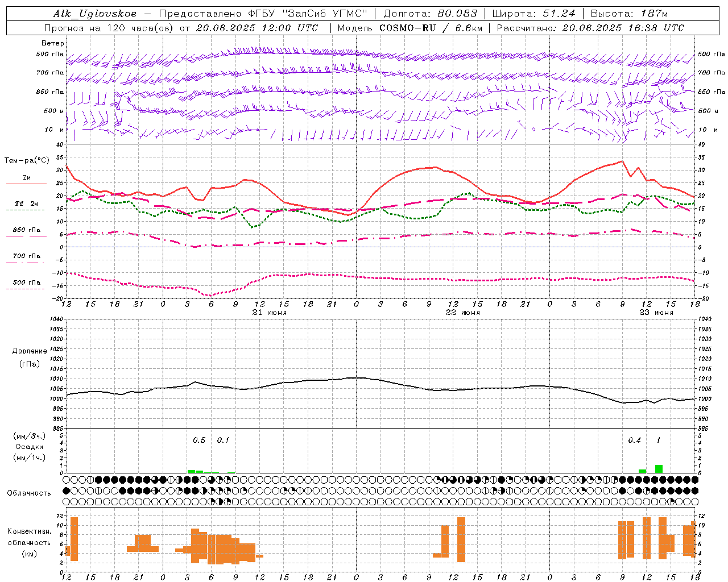Select 500 гПа in the temperature legend
The image size is (728, 582).
pos(26,282)
